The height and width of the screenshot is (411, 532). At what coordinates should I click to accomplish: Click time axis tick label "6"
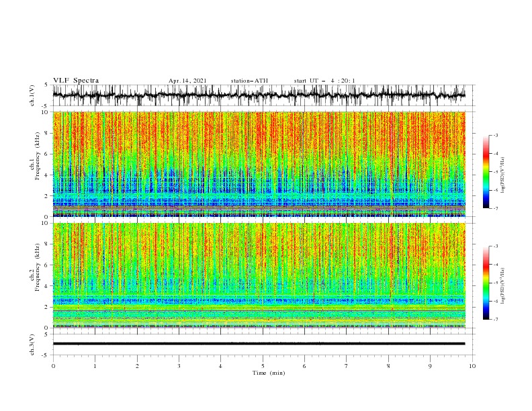pos(304,366)
